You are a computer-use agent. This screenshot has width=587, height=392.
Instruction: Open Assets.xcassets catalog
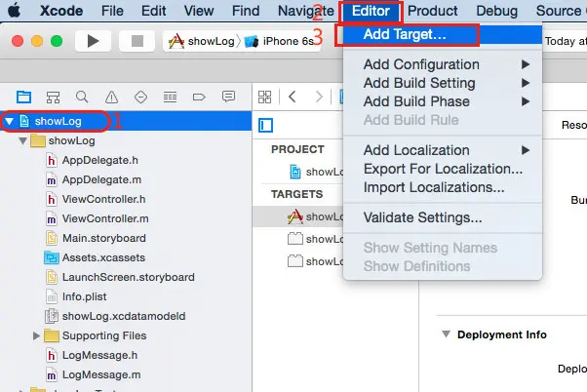(x=103, y=257)
